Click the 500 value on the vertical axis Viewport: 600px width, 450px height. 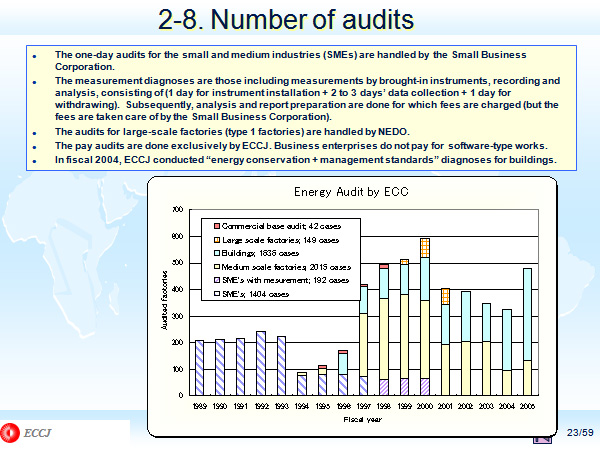[178, 263]
